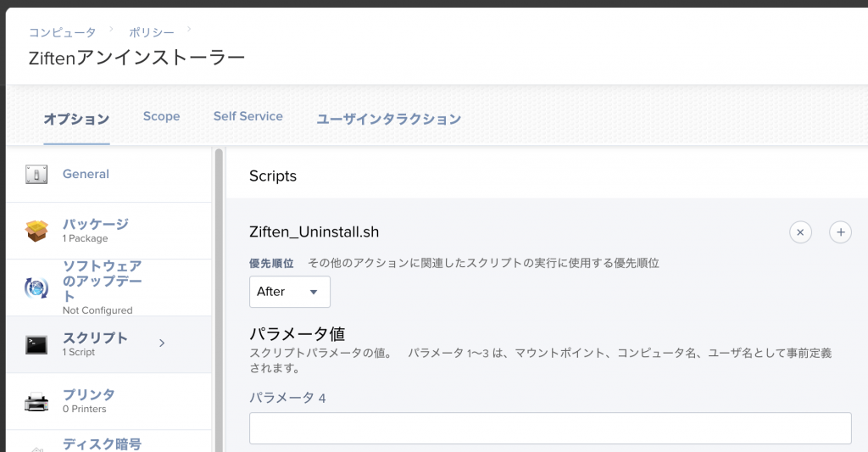Open the General settings switch icon
868x452 pixels.
pyautogui.click(x=36, y=174)
